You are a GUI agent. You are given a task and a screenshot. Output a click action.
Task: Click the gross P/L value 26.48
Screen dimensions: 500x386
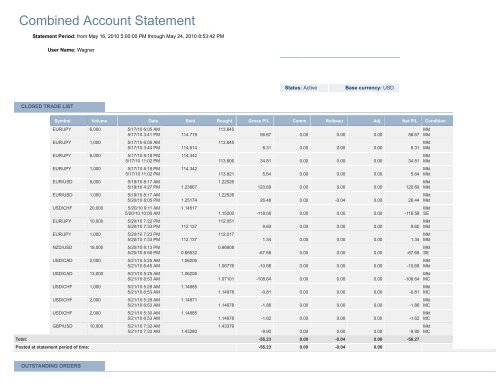click(x=265, y=200)
